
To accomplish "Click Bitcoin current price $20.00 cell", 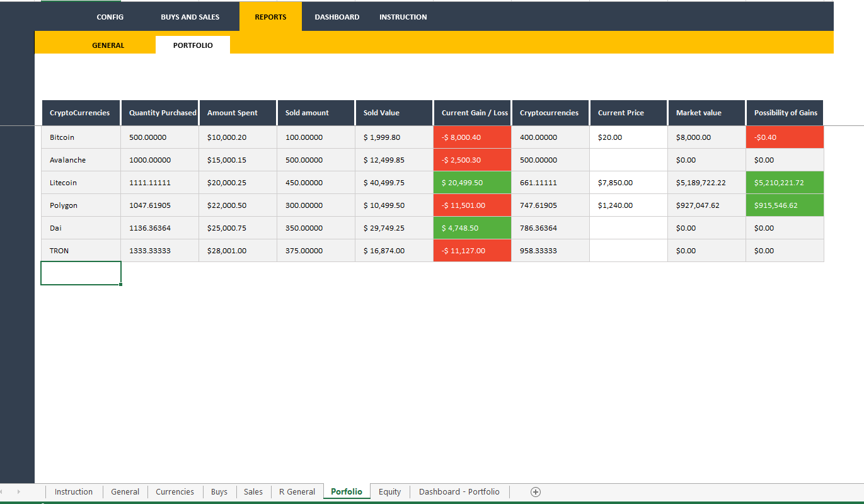I will click(x=628, y=137).
